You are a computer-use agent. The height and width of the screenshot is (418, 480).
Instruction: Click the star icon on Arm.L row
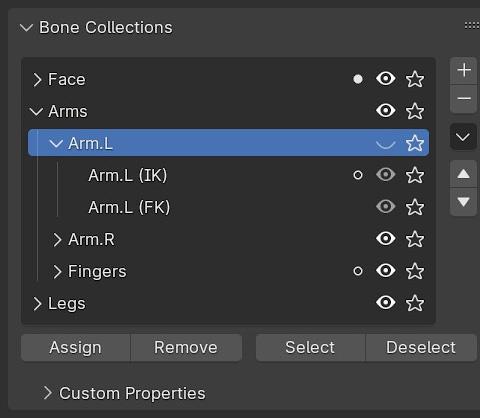[415, 143]
